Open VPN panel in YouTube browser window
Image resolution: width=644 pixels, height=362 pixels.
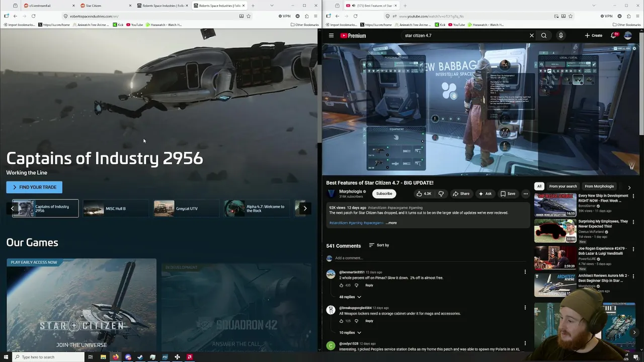[606, 16]
